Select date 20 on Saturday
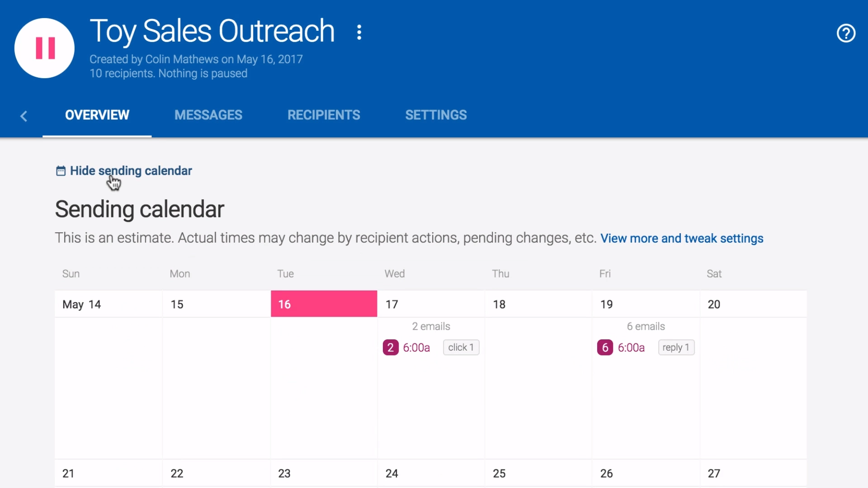This screenshot has width=868, height=488. (x=714, y=305)
